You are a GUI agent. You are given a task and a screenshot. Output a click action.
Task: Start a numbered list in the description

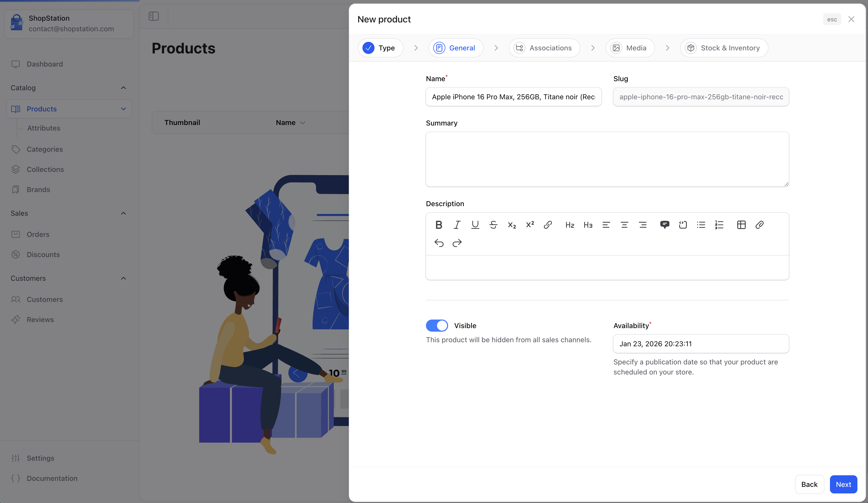719,225
